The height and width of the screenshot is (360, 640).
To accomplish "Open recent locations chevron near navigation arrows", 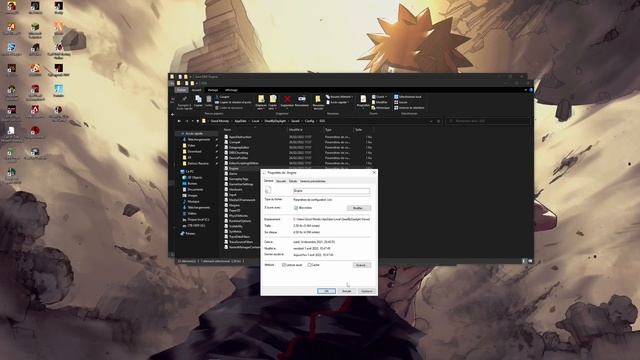I will coord(192,121).
